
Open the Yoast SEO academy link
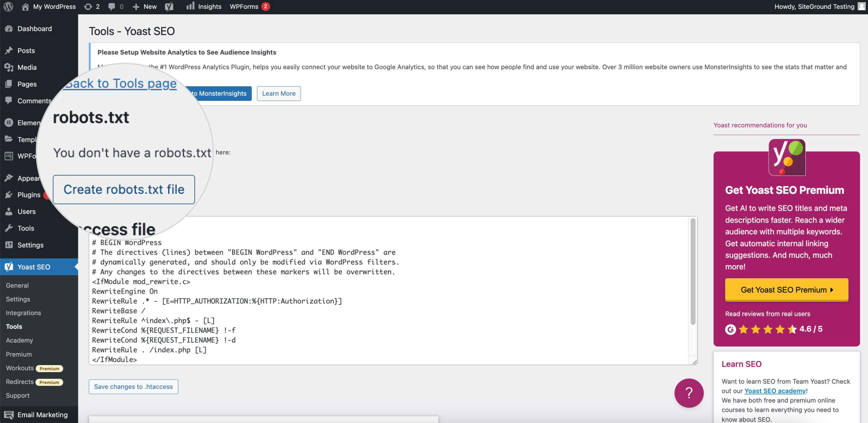point(775,391)
